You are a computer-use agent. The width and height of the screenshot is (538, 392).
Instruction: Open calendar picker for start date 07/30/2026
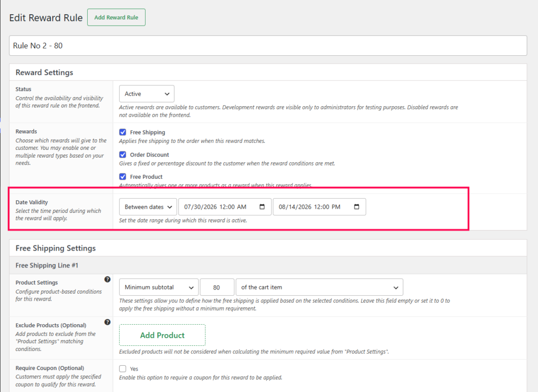(x=262, y=207)
